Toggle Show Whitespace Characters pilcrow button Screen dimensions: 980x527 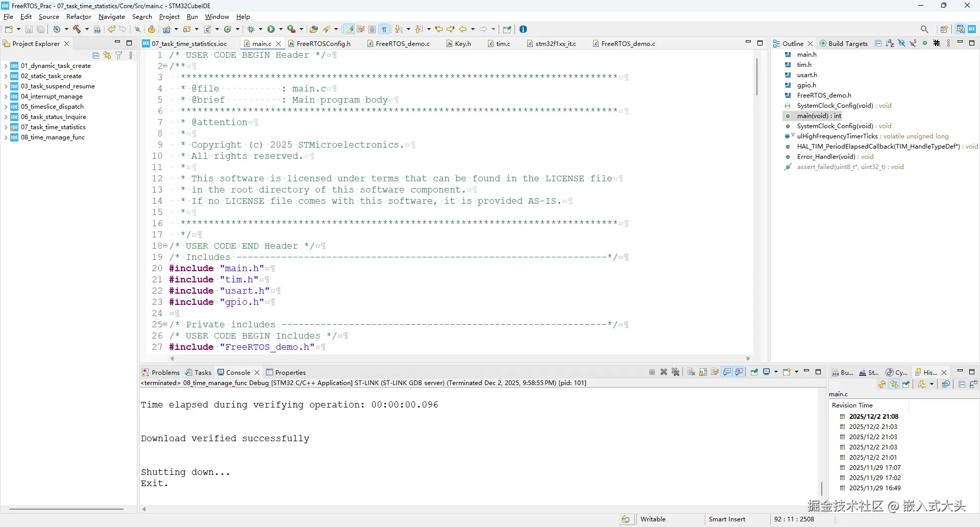pos(384,29)
